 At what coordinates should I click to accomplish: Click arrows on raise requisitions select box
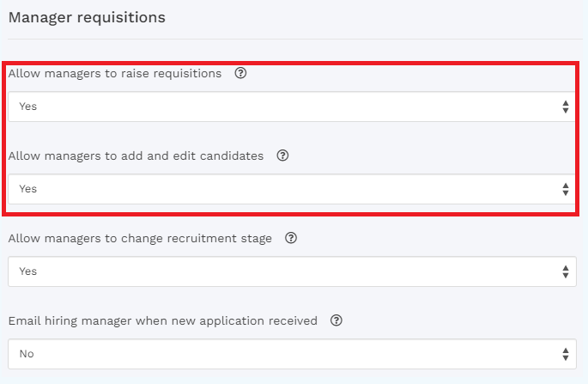[565, 107]
